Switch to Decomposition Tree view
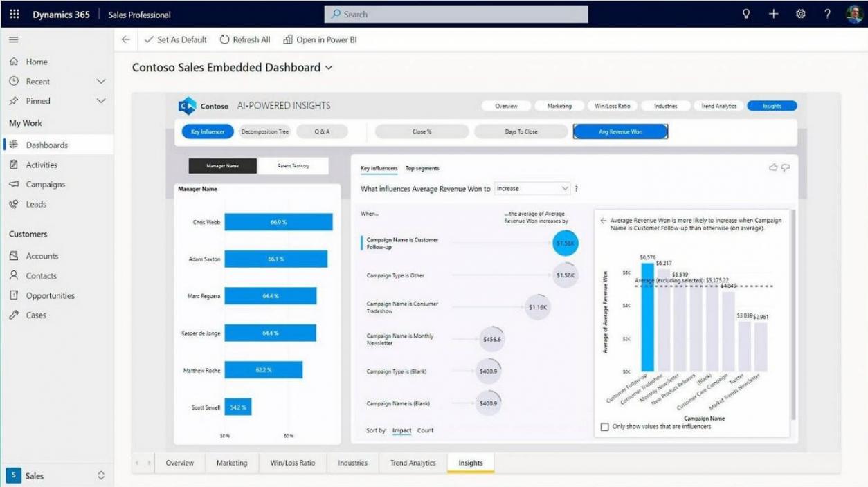This screenshot has height=487, width=868. click(x=265, y=131)
